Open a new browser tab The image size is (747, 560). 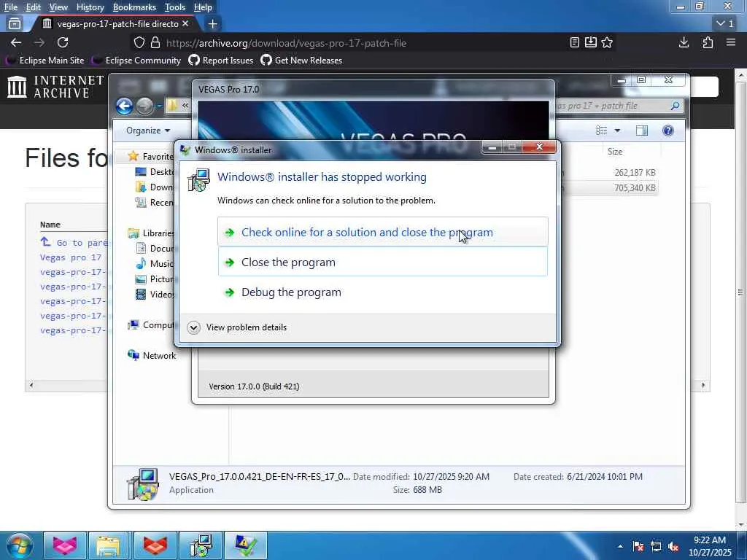coord(212,23)
